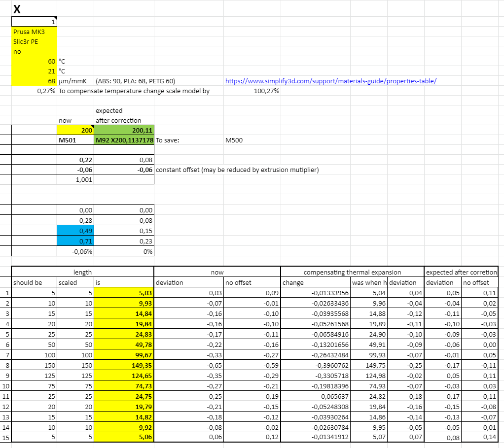Select the blue cell showing 0,71

[75, 241]
